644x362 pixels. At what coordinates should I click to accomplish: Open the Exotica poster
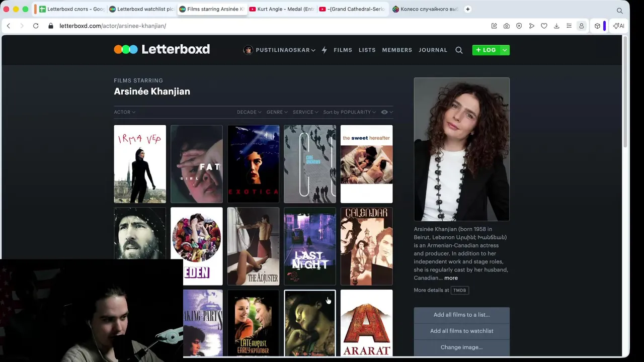(253, 164)
